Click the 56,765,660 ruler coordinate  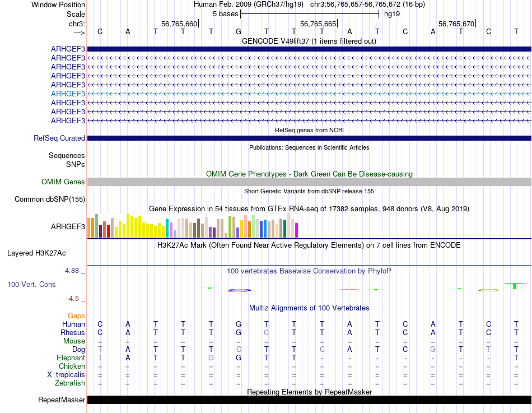pyautogui.click(x=179, y=24)
